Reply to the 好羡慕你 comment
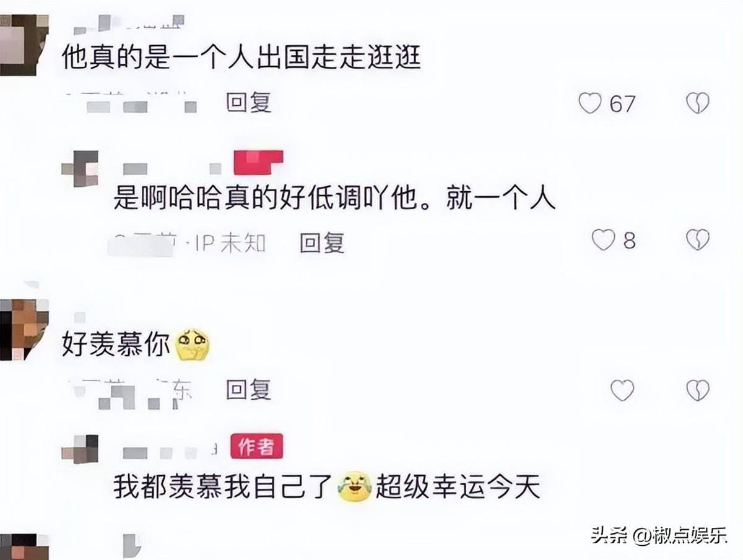The height and width of the screenshot is (560, 743). coord(249,390)
